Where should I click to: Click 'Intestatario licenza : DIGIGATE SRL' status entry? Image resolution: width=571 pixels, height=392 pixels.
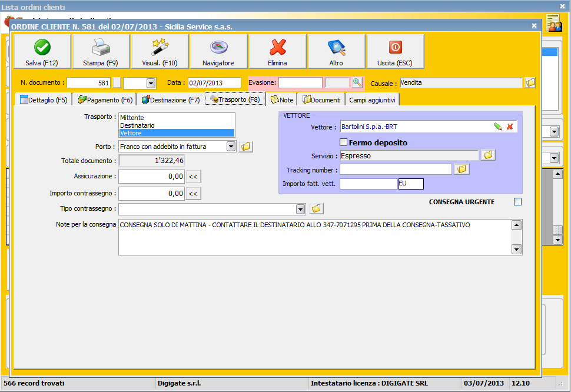[369, 383]
